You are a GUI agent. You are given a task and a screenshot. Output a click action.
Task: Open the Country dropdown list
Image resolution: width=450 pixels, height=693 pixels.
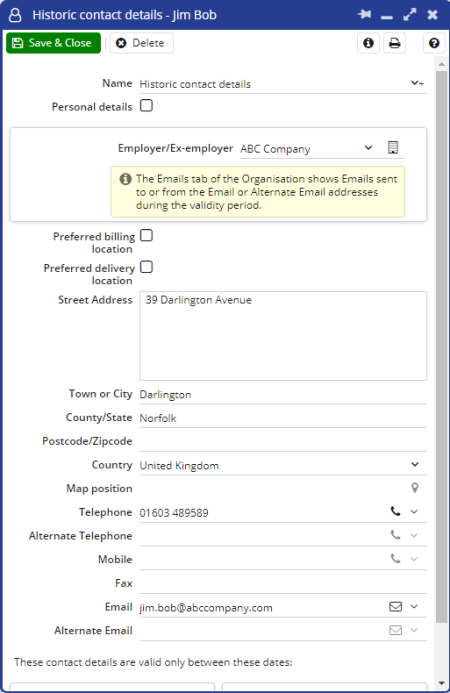point(415,464)
